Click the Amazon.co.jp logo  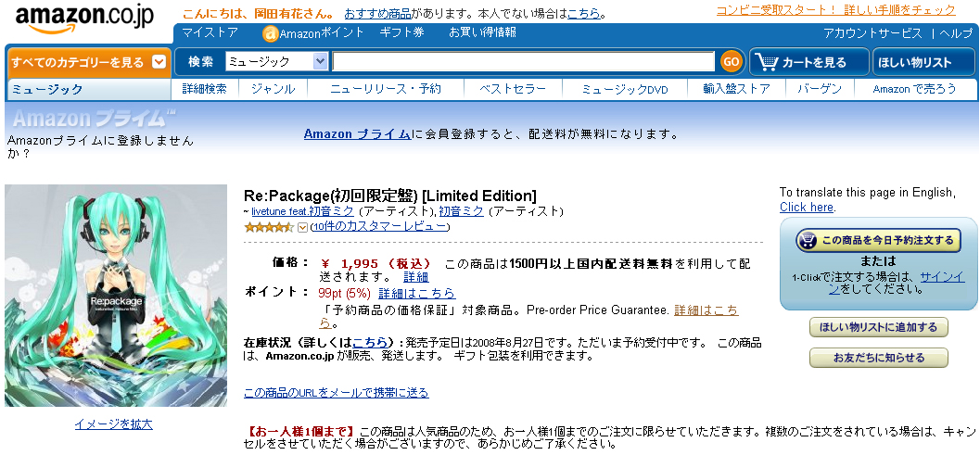(x=84, y=20)
